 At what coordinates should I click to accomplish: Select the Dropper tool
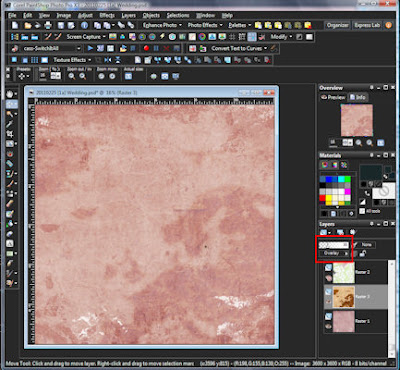10,124
